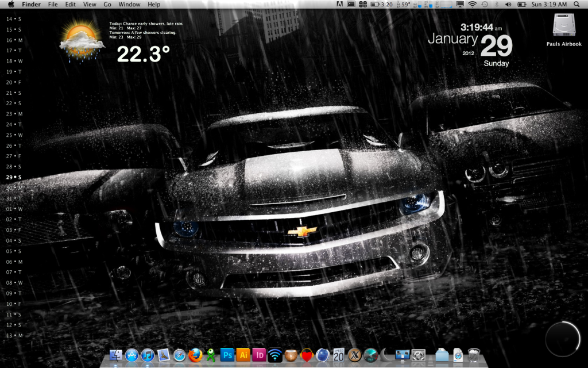
Task: Open the Mail stamp icon in dock
Action: coord(164,355)
